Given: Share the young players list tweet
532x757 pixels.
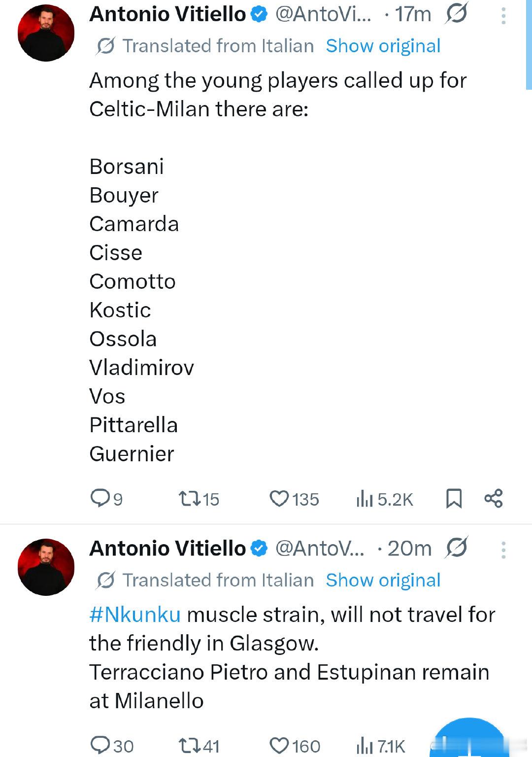Looking at the screenshot, I should coord(494,498).
